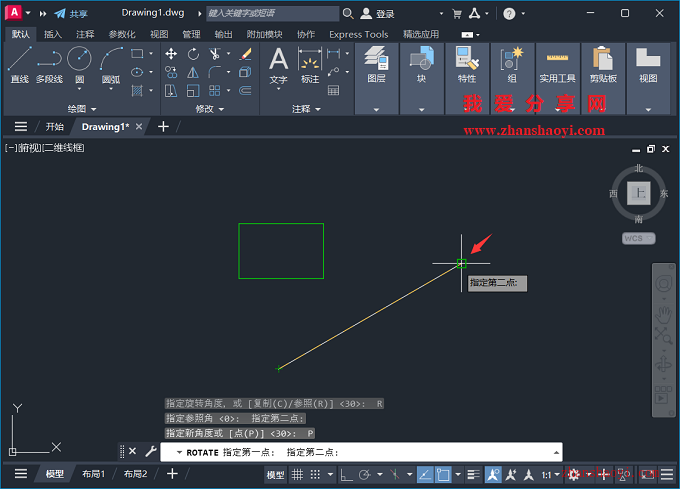Toggle polar tracking in status bar

pos(364,475)
